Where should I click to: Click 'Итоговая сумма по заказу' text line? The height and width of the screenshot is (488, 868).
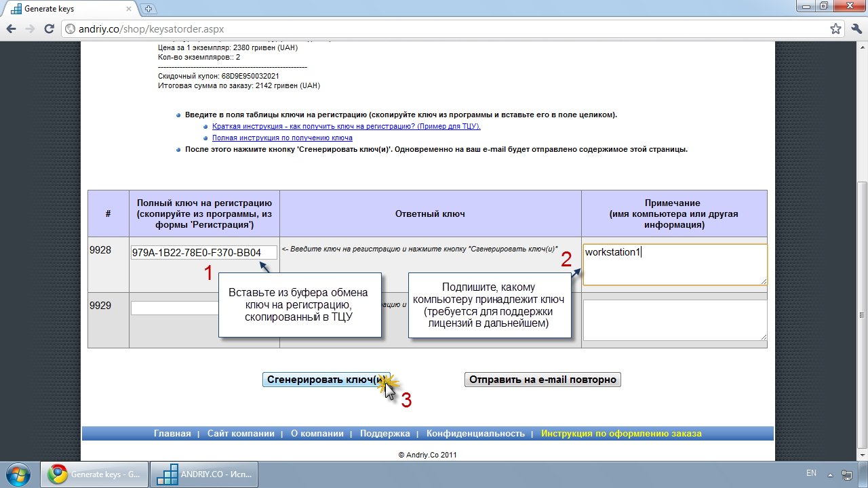[239, 86]
